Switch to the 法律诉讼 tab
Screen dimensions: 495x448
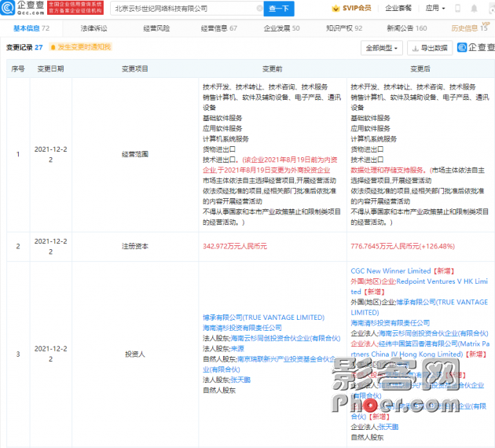coord(93,28)
